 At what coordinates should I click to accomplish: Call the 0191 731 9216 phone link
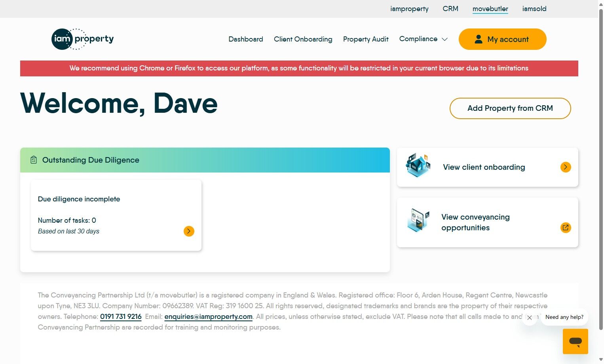[x=121, y=317]
